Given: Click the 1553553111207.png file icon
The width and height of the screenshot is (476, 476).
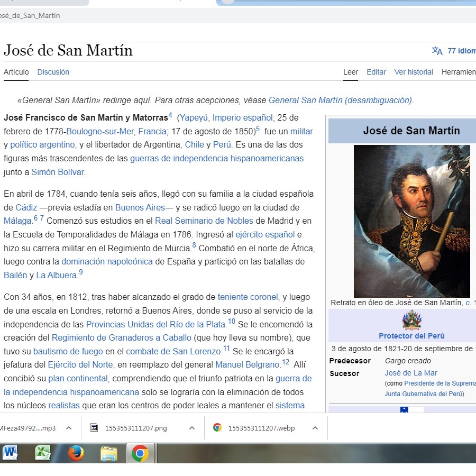Looking at the screenshot, I should tap(94, 428).
